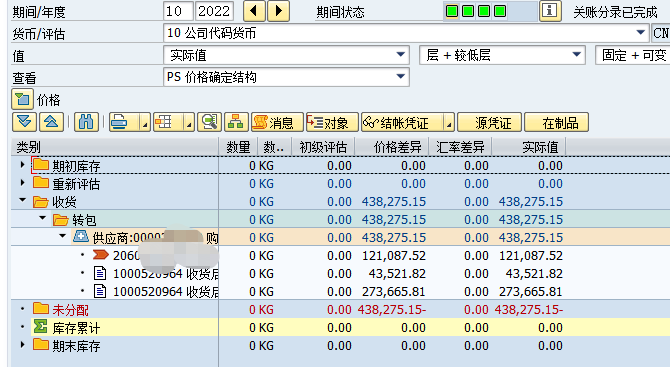Click the layout grid icon
This screenshot has width=670, height=367.
coord(164,123)
